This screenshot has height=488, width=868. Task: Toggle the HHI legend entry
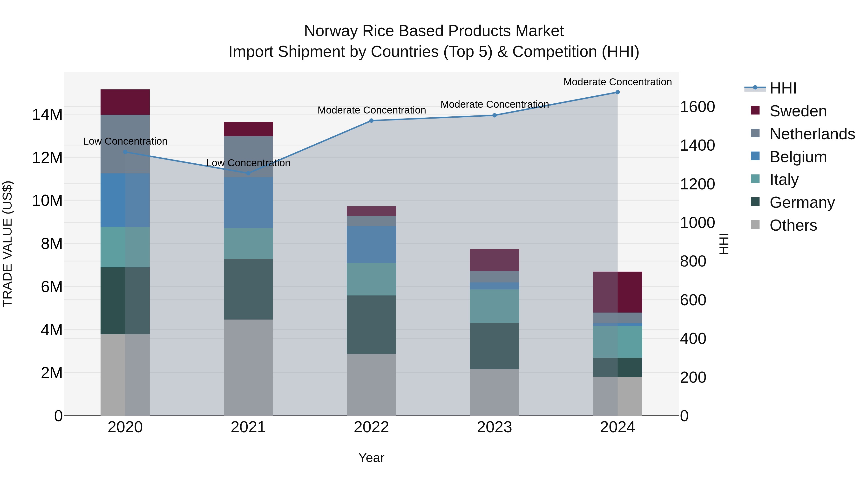(771, 88)
